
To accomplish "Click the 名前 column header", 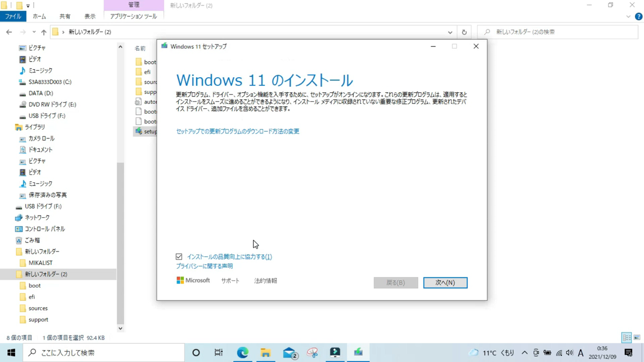I will pos(141,48).
